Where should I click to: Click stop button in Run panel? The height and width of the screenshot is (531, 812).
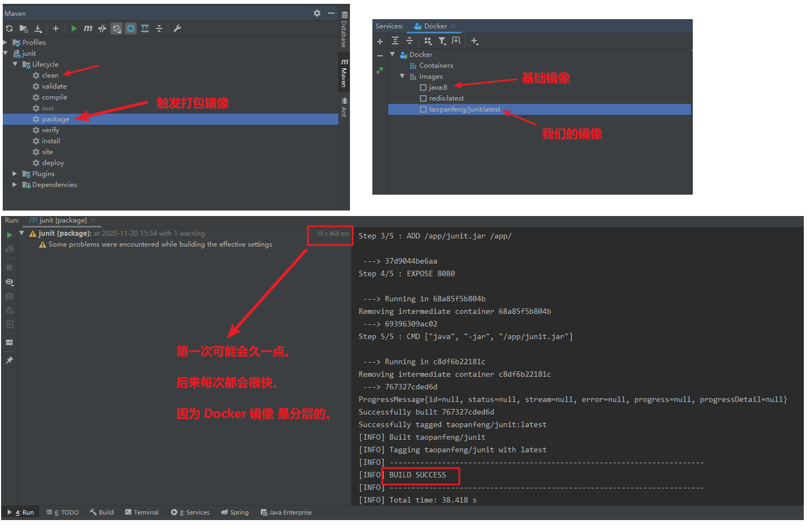(x=9, y=267)
